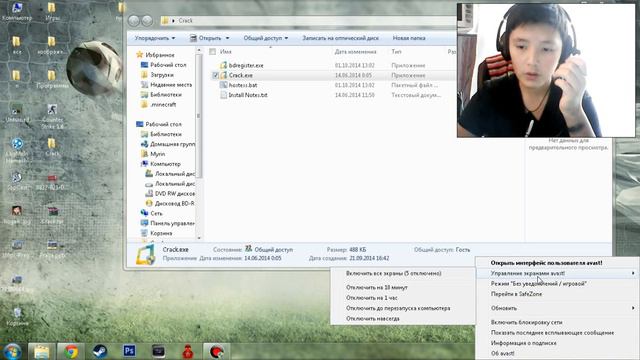Click the folder icon in the address bar
Image resolution: width=640 pixels, height=360 pixels.
click(x=165, y=20)
